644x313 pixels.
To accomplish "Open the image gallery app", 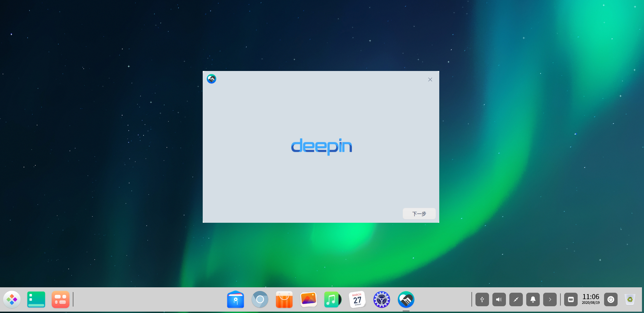I will point(308,299).
